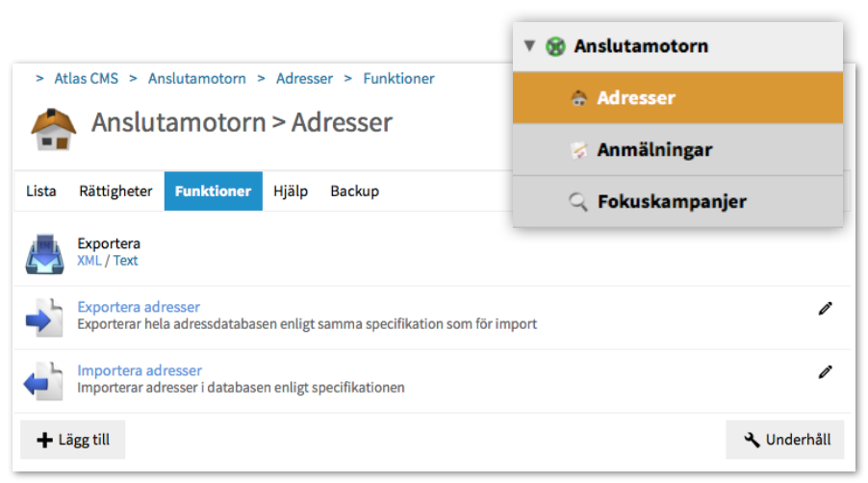Open the Rättigheter tab
868x483 pixels.
(115, 191)
